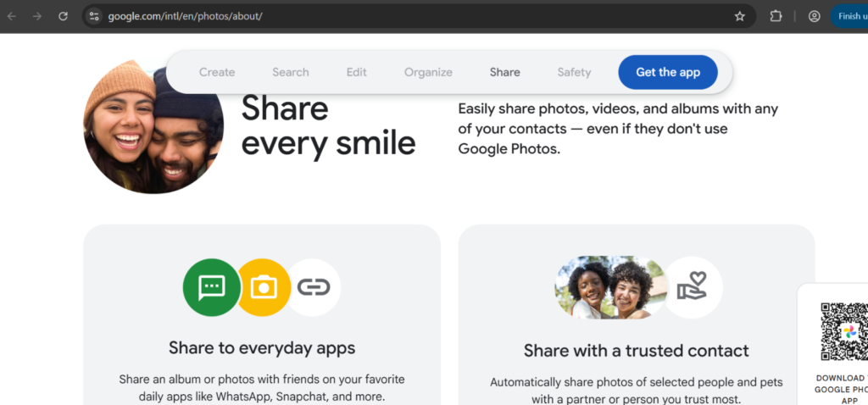
Task: Click the yellow camera icon
Action: click(264, 287)
